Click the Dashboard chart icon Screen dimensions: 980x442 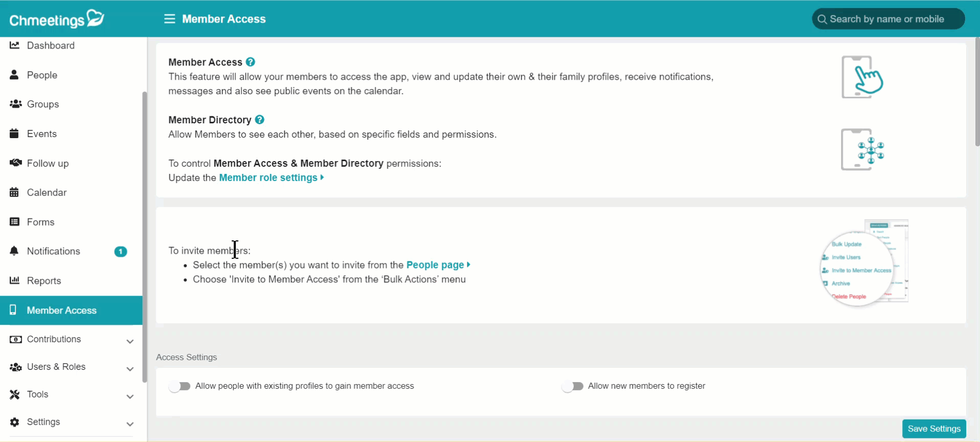tap(15, 45)
